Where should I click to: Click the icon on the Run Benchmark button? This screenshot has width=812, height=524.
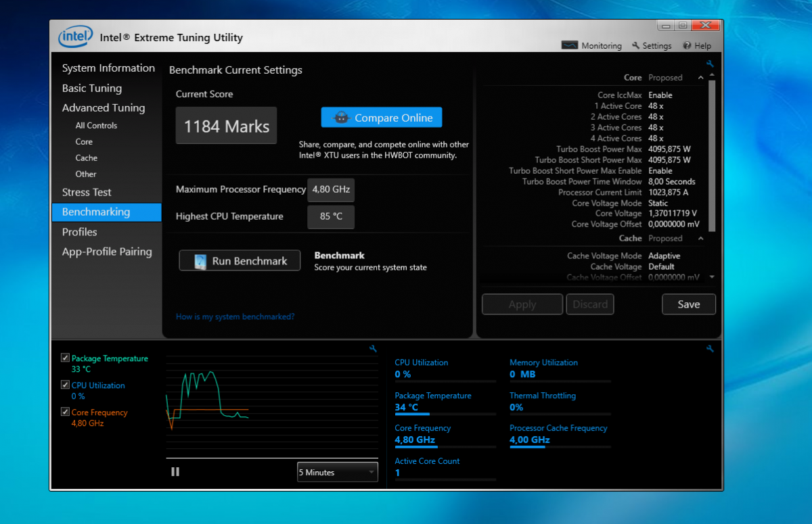point(200,261)
